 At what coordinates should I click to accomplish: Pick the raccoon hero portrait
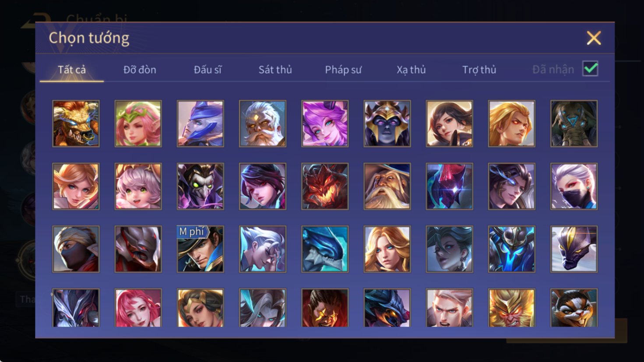(574, 308)
